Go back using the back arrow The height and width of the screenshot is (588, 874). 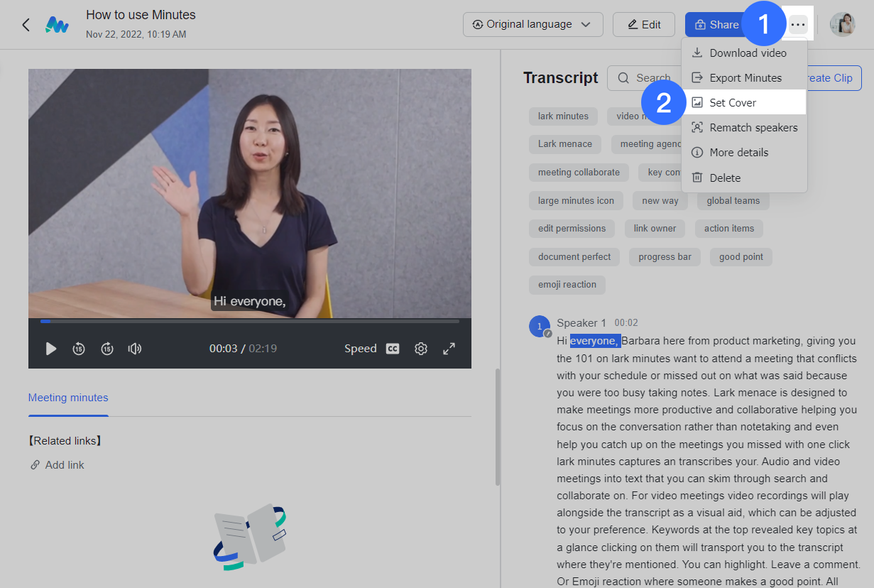pyautogui.click(x=26, y=23)
